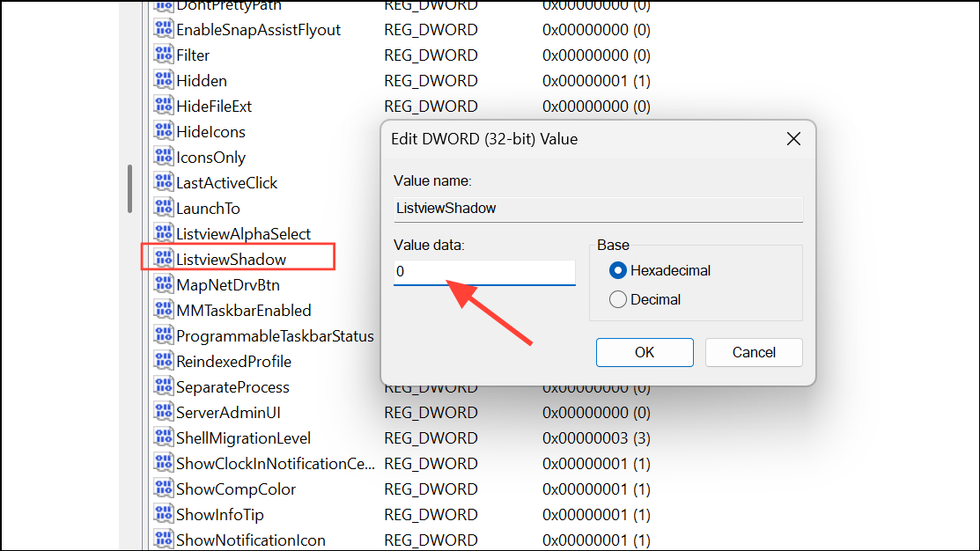Click inside the Value data field

point(483,271)
